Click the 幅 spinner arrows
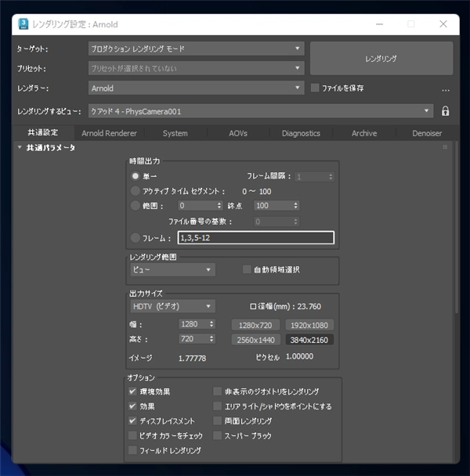This screenshot has width=470, height=476. click(x=211, y=324)
